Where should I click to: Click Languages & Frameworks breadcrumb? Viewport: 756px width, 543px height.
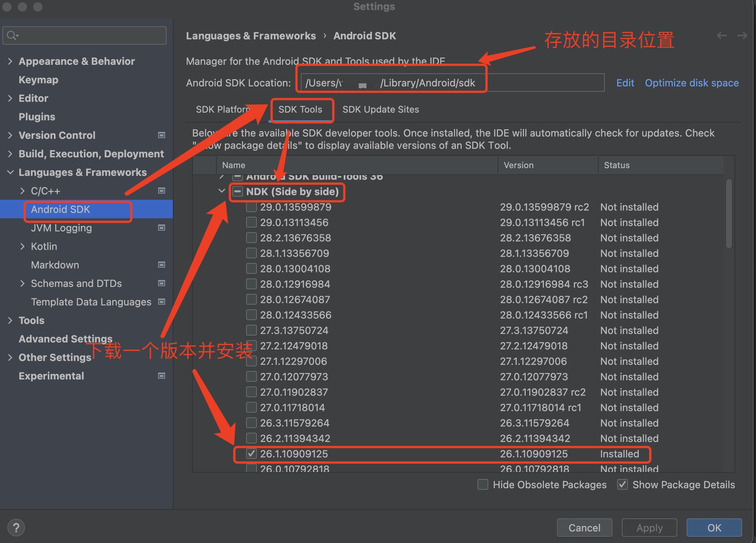(x=251, y=36)
